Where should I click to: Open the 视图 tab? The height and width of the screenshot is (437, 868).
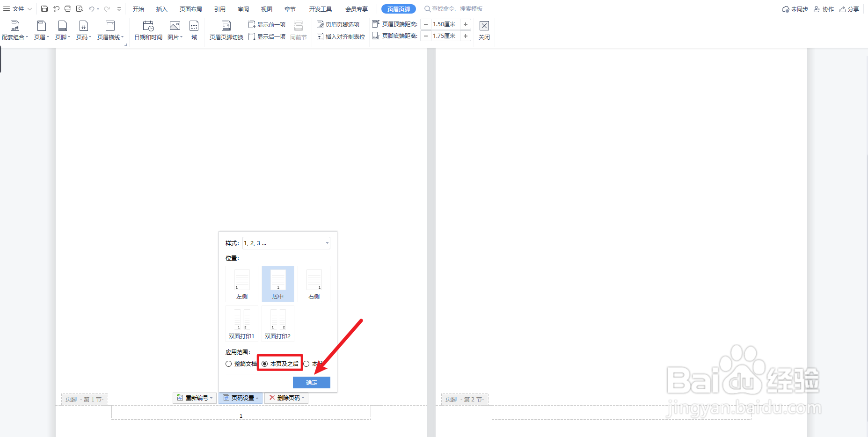(x=267, y=9)
